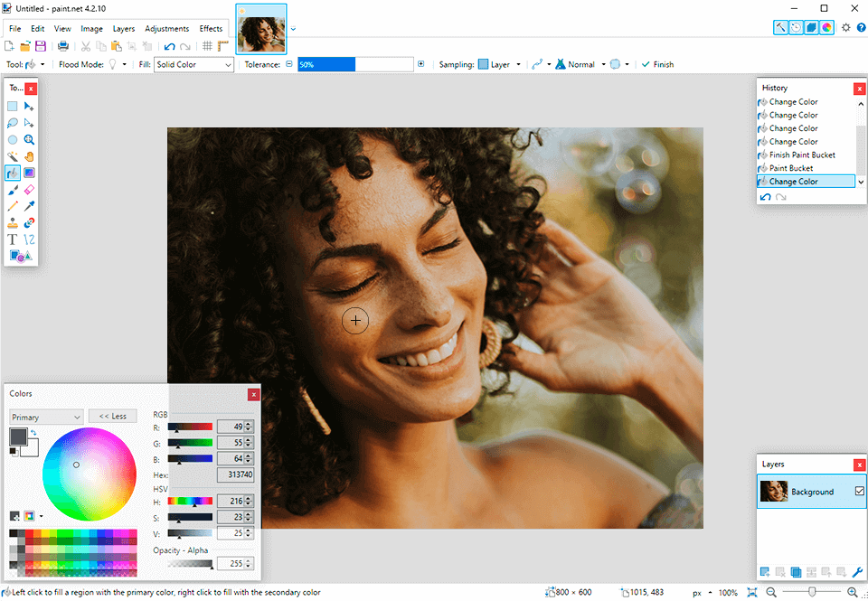Open the Edit menu
The width and height of the screenshot is (868, 601).
[x=38, y=29]
